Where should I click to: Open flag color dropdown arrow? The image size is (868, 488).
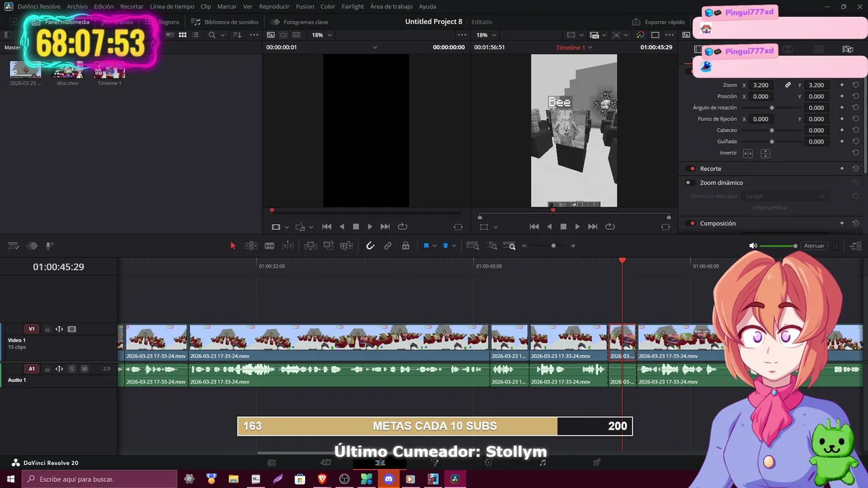435,246
